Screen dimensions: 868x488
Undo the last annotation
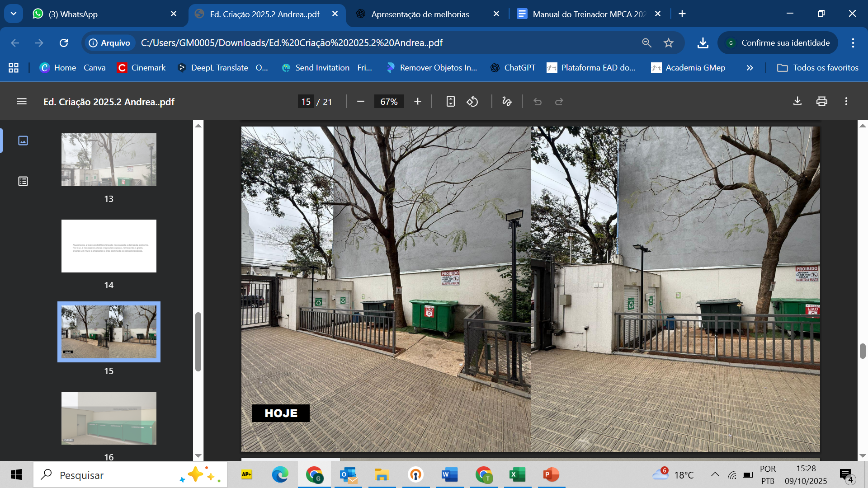538,102
